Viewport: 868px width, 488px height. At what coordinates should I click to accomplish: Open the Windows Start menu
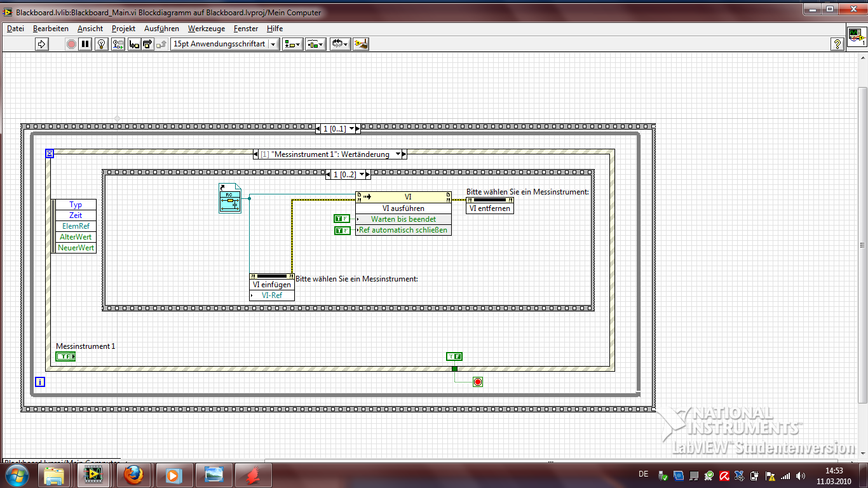16,475
